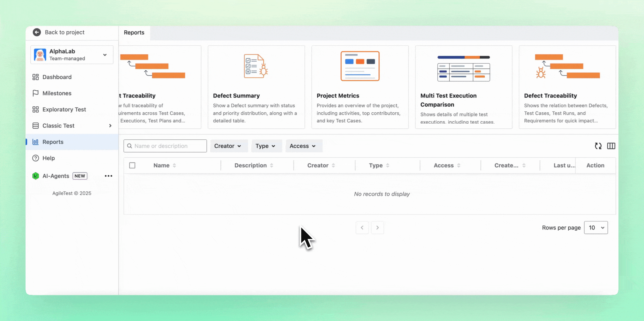Click the Defect Traceability report illustration
Image resolution: width=644 pixels, height=321 pixels.
click(567, 66)
